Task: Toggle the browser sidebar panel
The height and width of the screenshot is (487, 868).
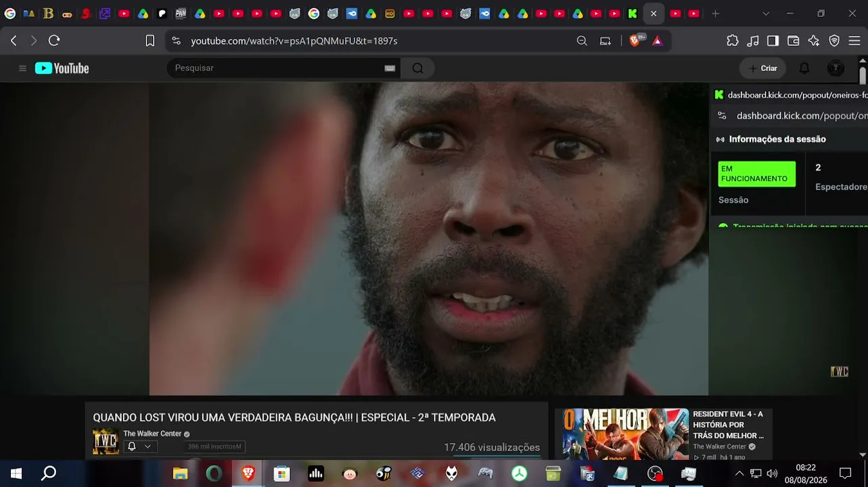Action: [773, 41]
